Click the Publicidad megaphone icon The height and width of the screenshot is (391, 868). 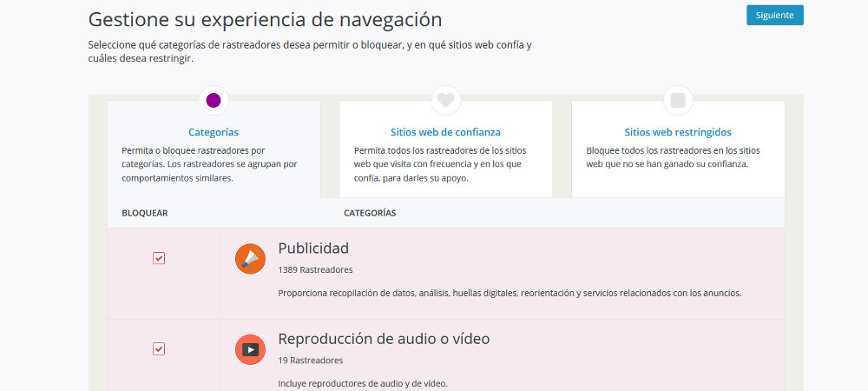(x=250, y=259)
